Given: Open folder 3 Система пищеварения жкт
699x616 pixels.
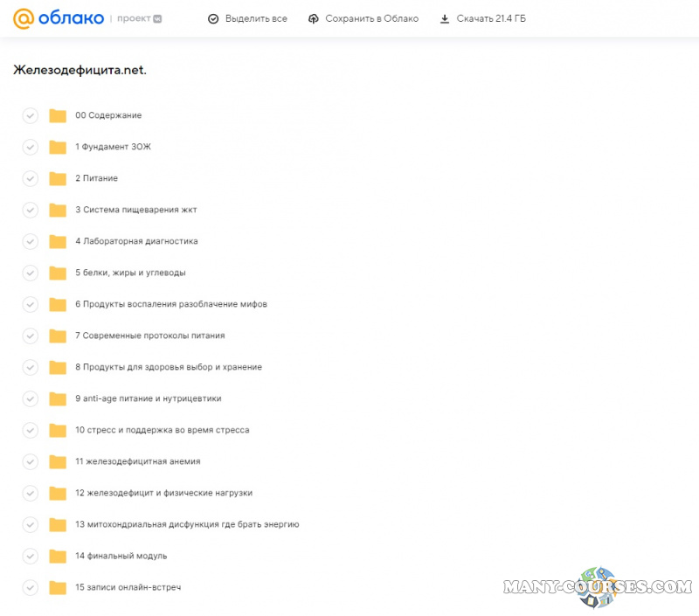Looking at the screenshot, I should [135, 210].
